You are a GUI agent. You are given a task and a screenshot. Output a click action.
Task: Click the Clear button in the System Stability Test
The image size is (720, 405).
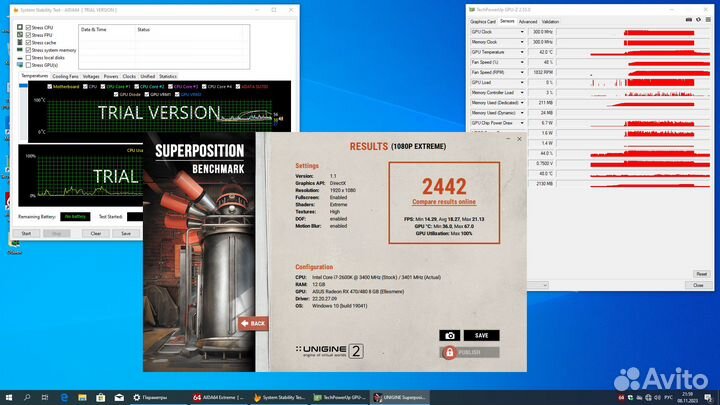[96, 234]
